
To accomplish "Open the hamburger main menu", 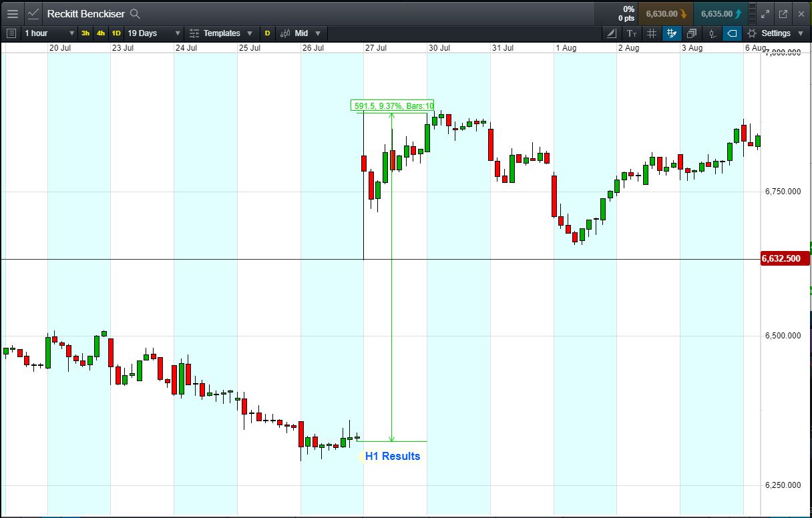I will [x=12, y=13].
